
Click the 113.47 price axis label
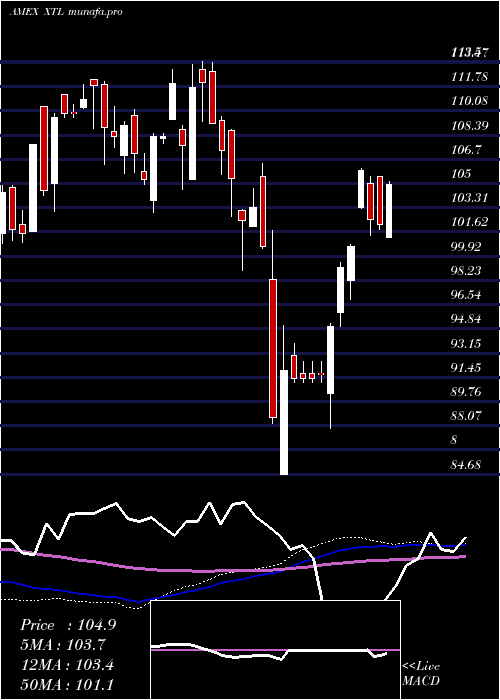point(469,53)
